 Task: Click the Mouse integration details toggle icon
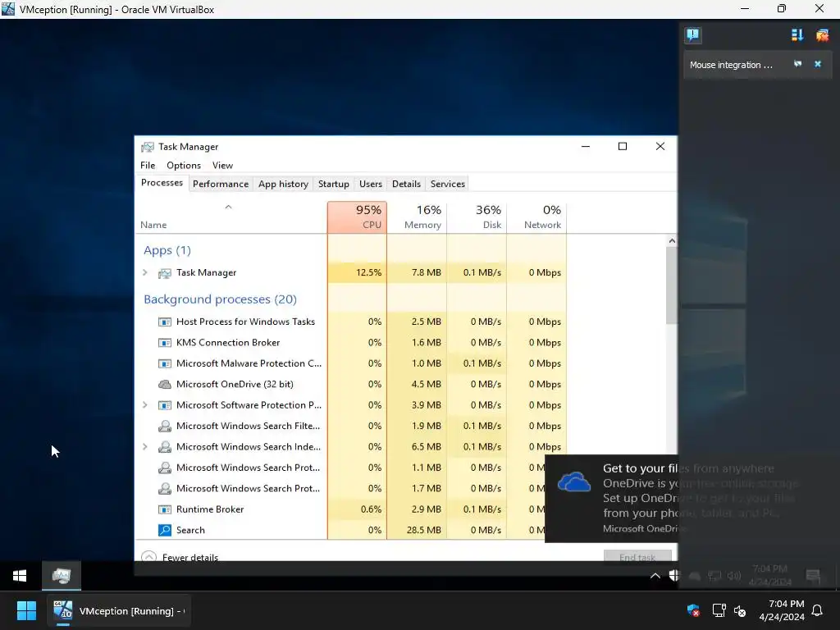click(797, 64)
